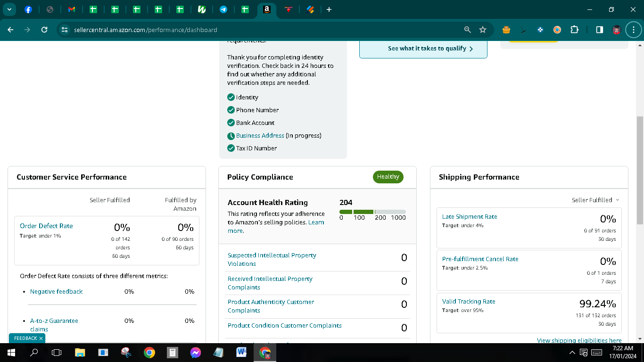
Task: Open the Learn more link
Action: point(276,226)
